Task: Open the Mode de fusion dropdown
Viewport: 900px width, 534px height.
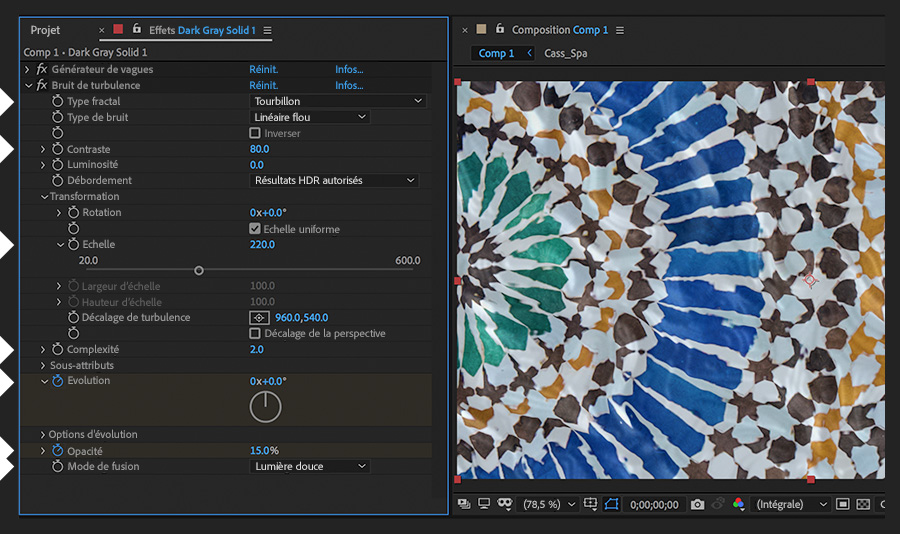Action: click(x=309, y=466)
